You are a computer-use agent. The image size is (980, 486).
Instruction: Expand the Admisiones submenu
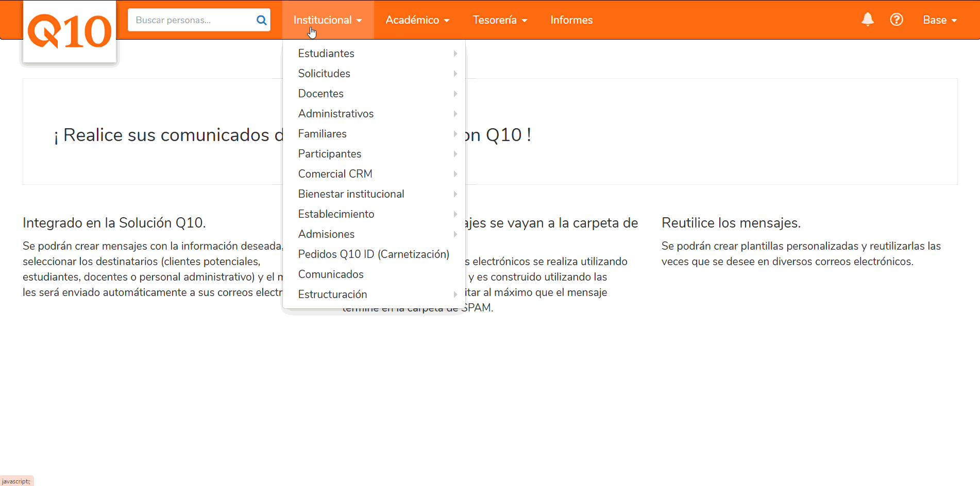[374, 234]
